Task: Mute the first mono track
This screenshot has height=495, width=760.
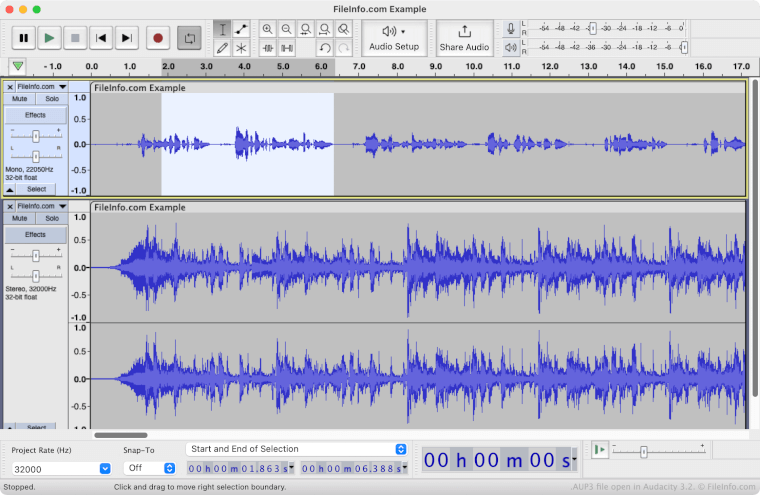Action: (20, 99)
